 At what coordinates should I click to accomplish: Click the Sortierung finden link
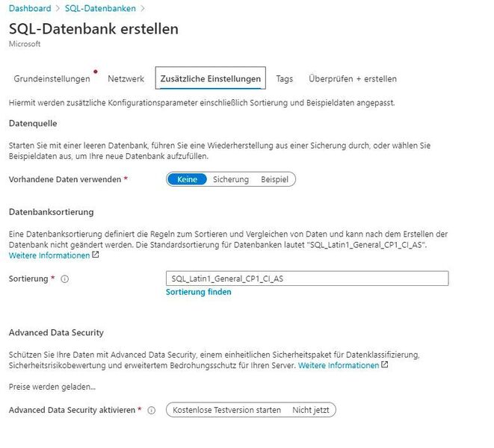click(x=198, y=292)
